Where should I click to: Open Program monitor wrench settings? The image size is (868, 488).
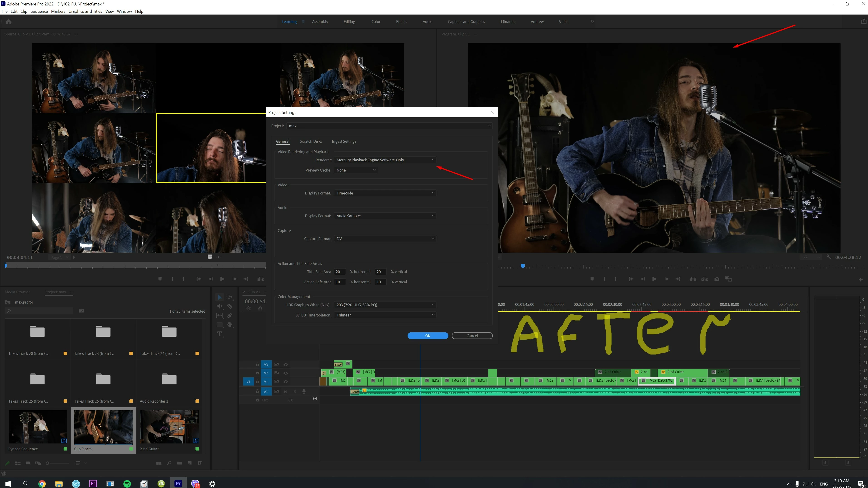pyautogui.click(x=828, y=257)
